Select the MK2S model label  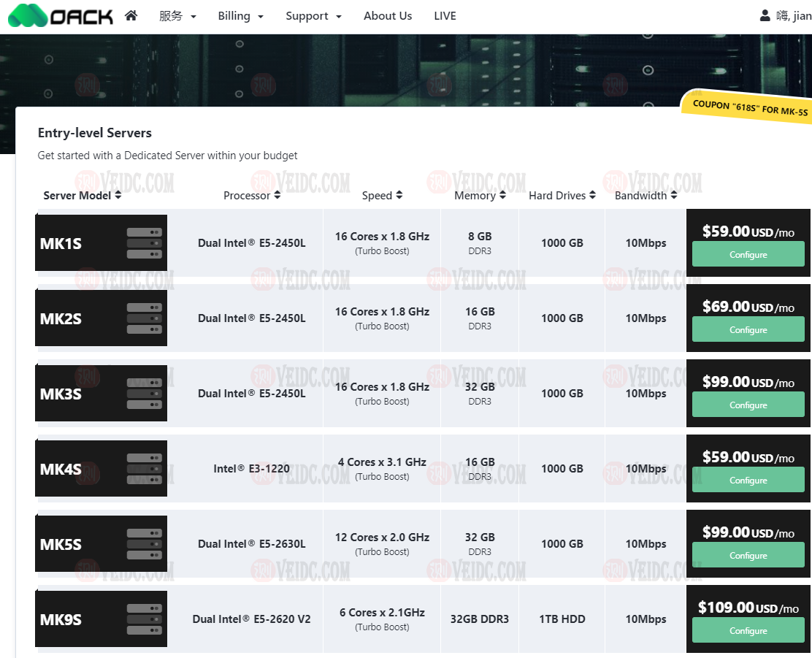[x=61, y=318]
